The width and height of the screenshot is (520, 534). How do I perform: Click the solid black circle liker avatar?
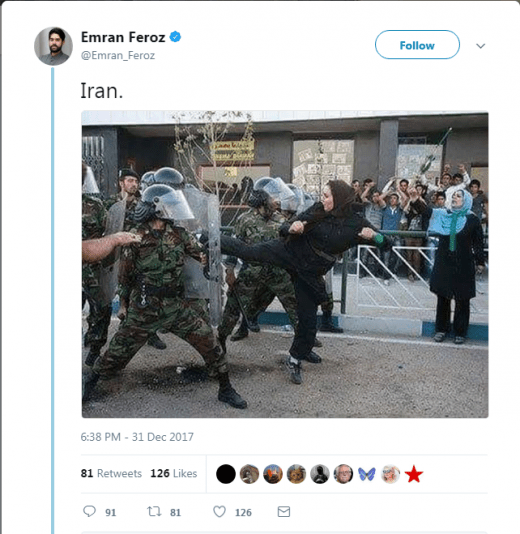point(226,474)
